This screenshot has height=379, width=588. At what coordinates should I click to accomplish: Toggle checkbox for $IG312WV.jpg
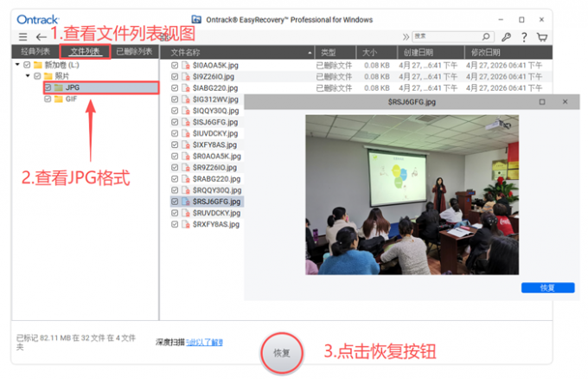coord(175,100)
